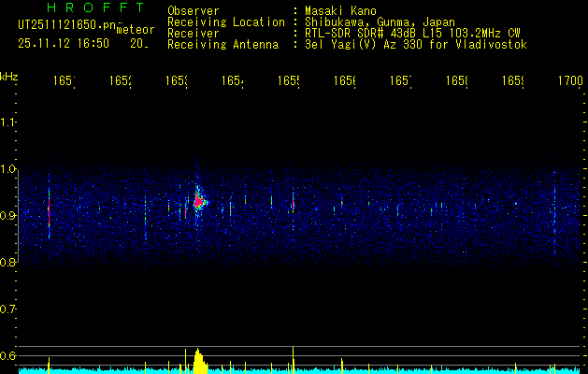This screenshot has height=374, width=588.
Task: Click the large red meteor echo burst
Action: coord(198,202)
